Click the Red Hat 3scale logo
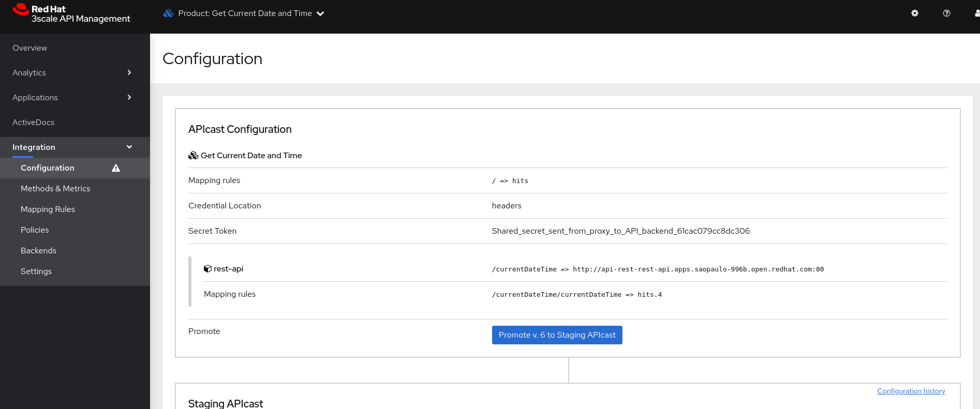Image resolution: width=980 pixels, height=409 pixels. (x=71, y=13)
